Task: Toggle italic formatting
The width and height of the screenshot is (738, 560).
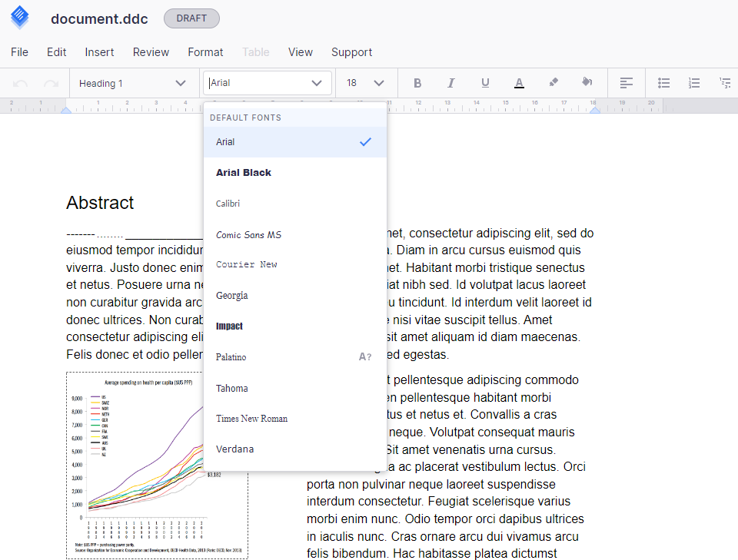Action: tap(451, 83)
